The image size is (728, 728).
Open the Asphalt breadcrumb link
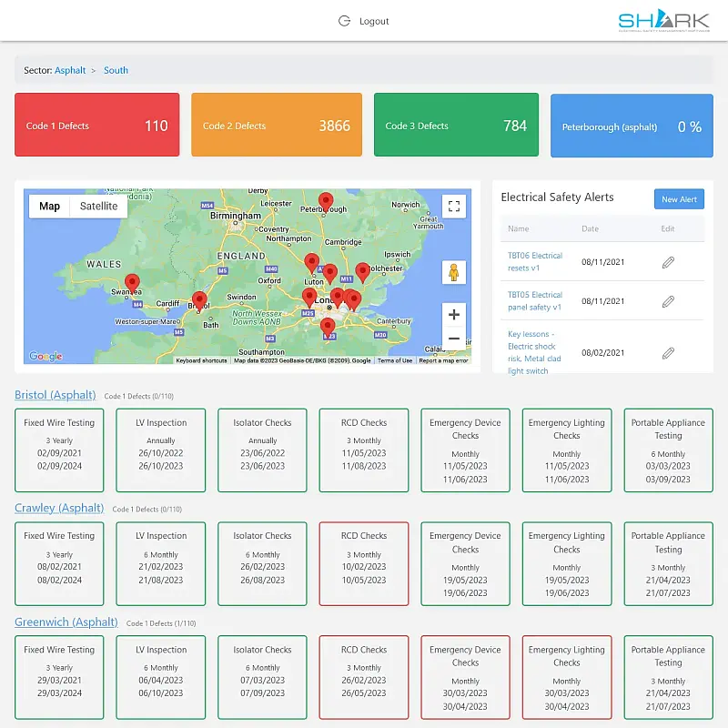pos(71,69)
